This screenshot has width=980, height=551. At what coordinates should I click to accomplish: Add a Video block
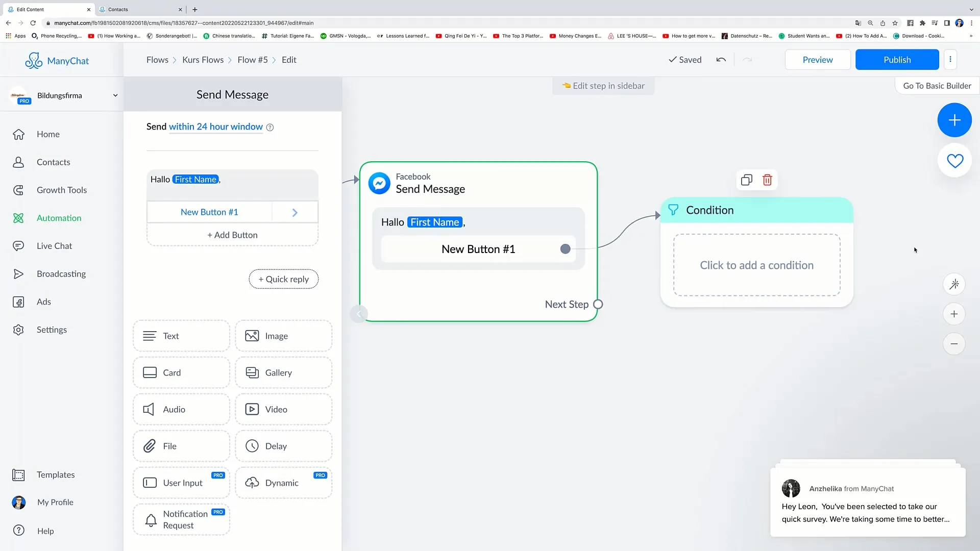[x=283, y=410]
